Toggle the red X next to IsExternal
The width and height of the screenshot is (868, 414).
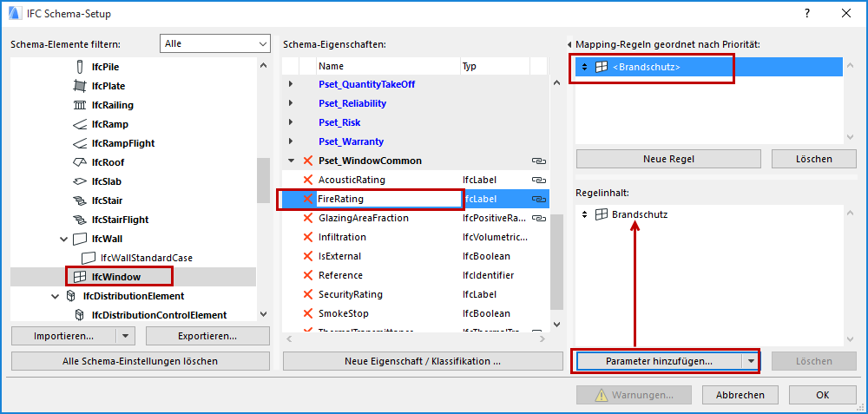(306, 256)
